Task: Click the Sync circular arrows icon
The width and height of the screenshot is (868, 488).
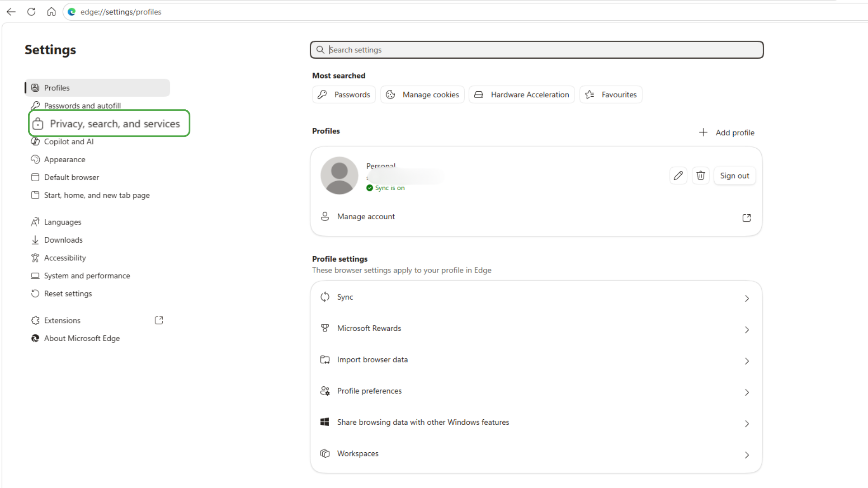Action: (325, 297)
